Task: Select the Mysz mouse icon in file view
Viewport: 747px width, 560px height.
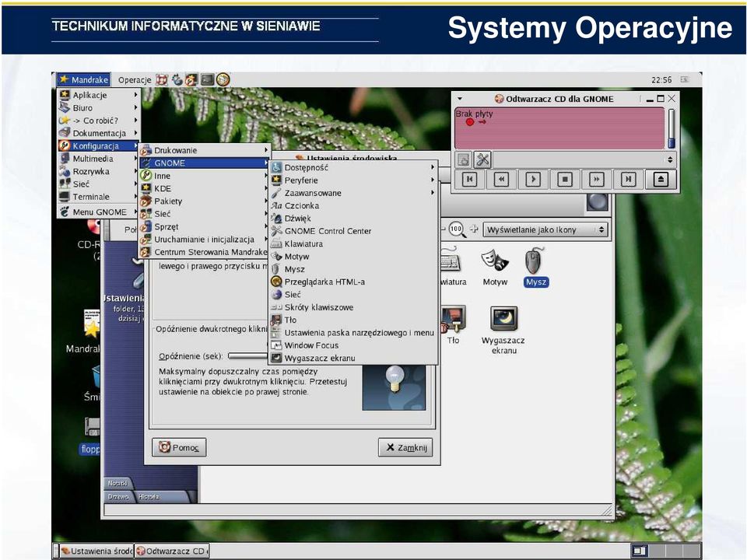Action: (535, 261)
